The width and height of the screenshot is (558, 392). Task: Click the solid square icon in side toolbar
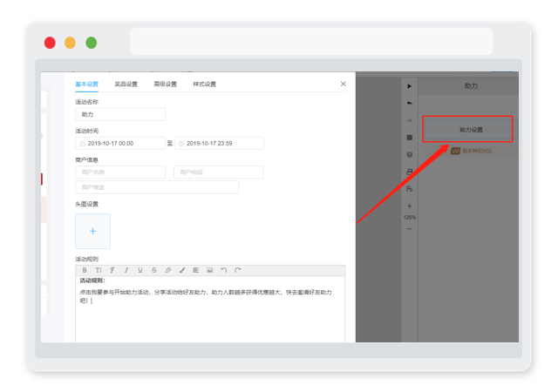[x=409, y=138]
